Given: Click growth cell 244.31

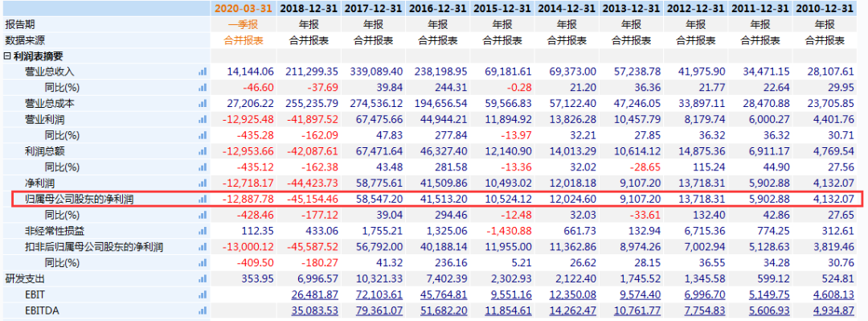Looking at the screenshot, I should (452, 88).
